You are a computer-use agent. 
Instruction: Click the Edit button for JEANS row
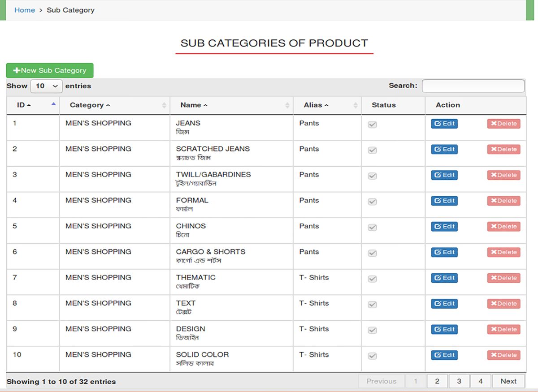[444, 124]
